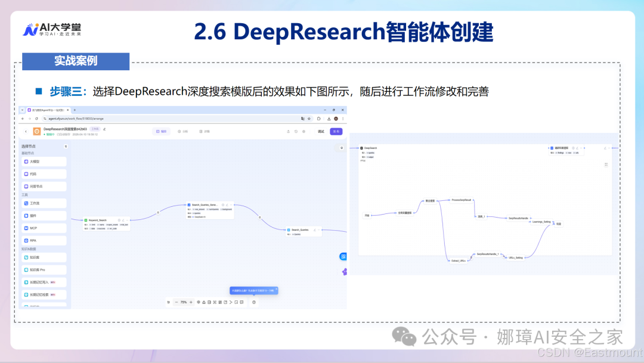
Task: Open Keyword_Search node three-dot menu
Action: (127, 220)
